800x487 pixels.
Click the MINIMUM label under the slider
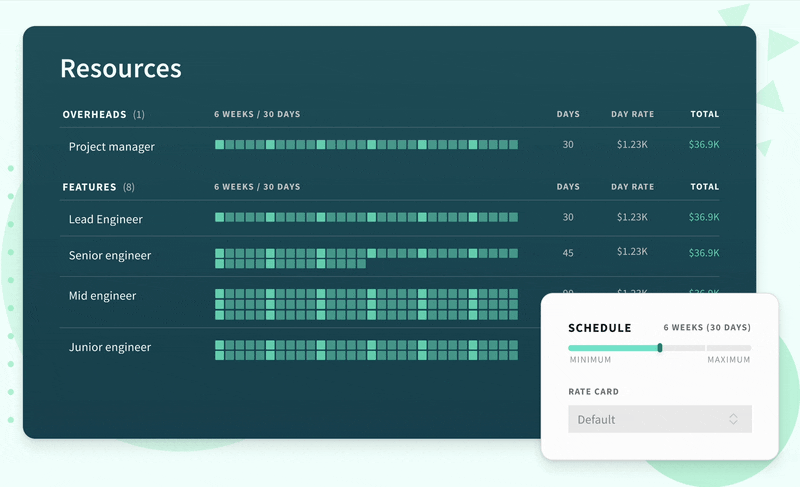click(590, 360)
